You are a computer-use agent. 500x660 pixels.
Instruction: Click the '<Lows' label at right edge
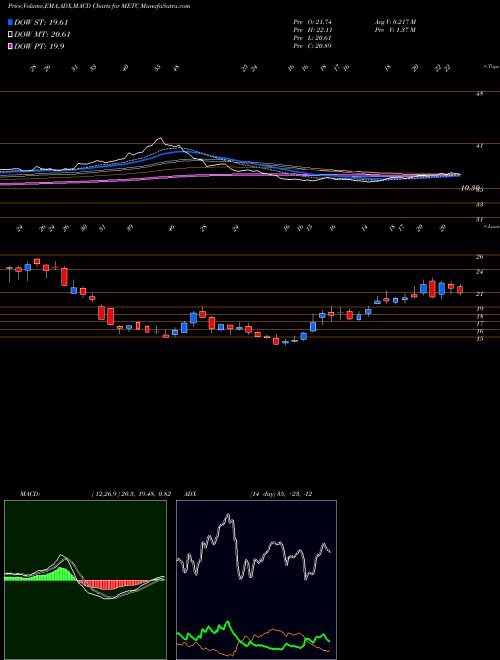click(491, 226)
